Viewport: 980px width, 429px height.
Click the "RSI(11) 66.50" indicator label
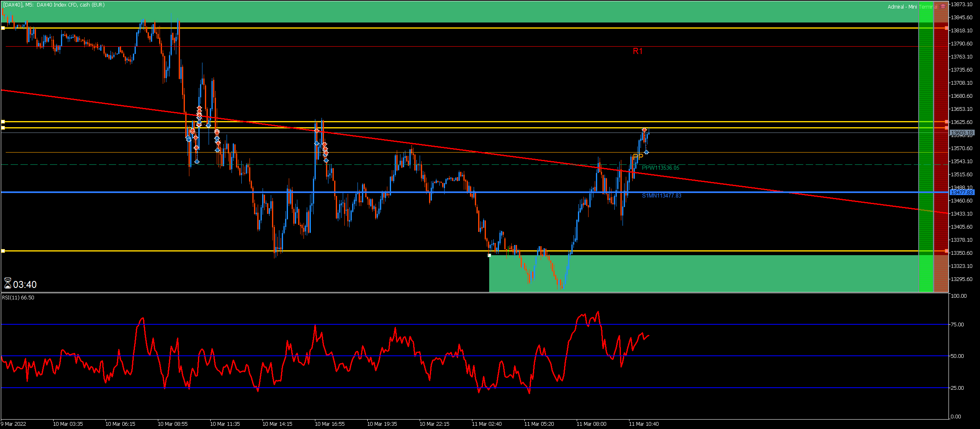point(18,298)
